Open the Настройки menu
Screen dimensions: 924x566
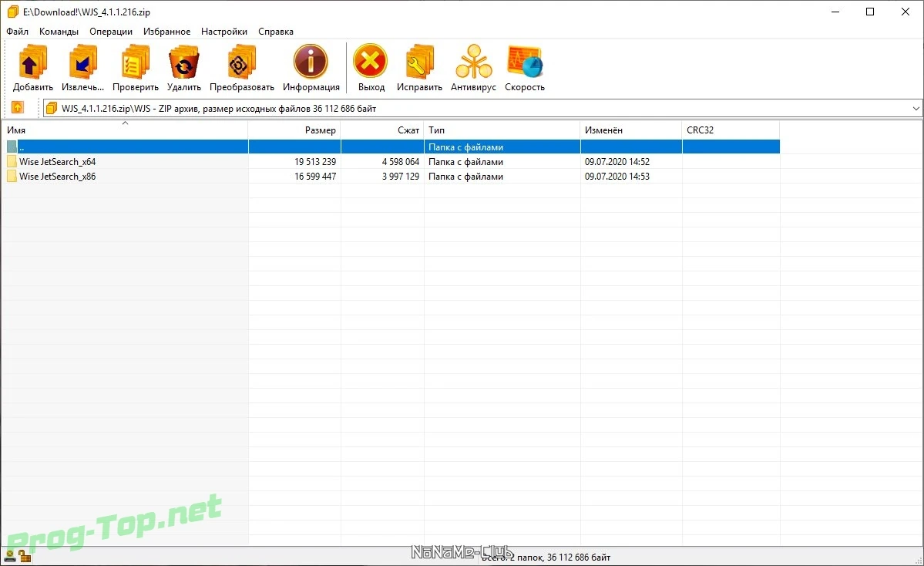[x=224, y=32]
